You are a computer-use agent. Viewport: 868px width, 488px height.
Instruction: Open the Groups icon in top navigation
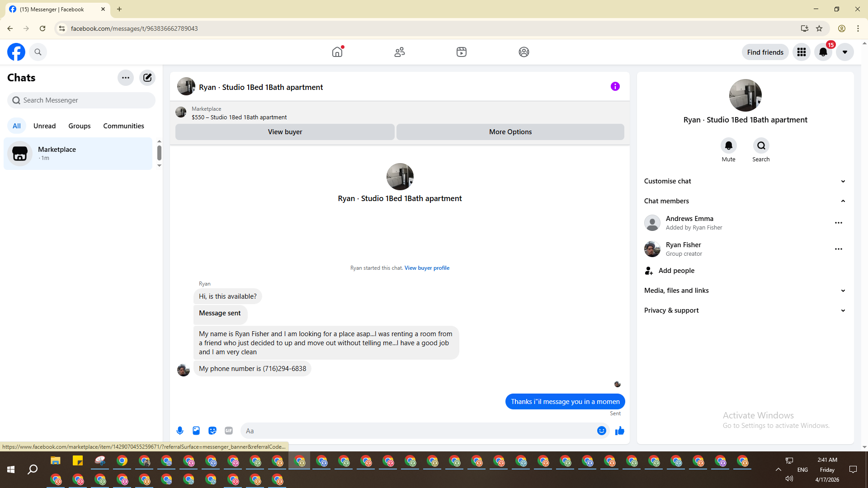524,52
